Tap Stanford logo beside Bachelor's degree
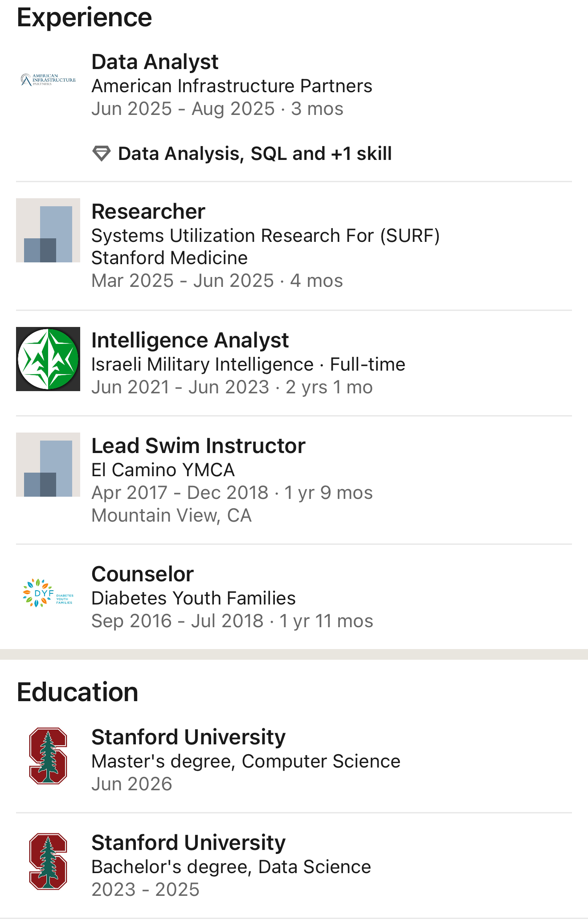The image size is (588, 923). pos(48,862)
